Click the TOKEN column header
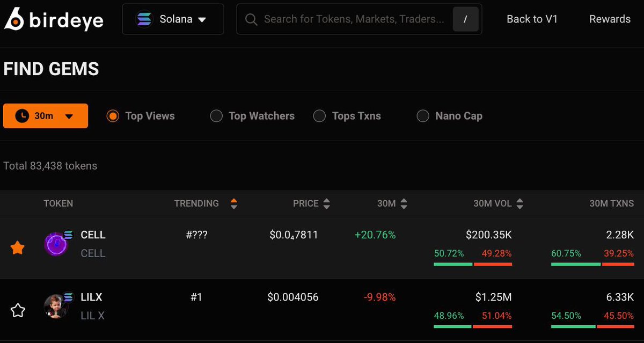Screen dimensions: 644x343 (58, 203)
